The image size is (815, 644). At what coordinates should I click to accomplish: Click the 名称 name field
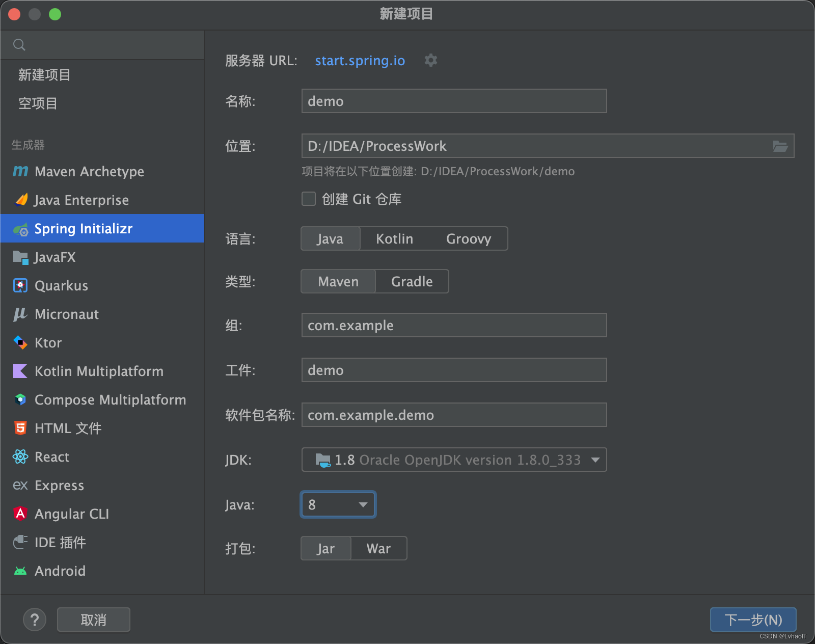pos(454,101)
